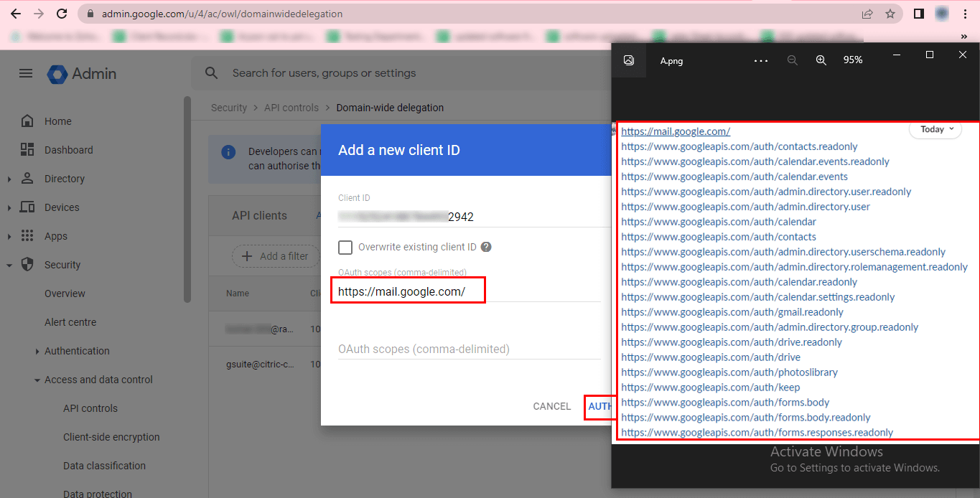980x498 pixels.
Task: Click the browser address bar URL
Action: coord(222,14)
